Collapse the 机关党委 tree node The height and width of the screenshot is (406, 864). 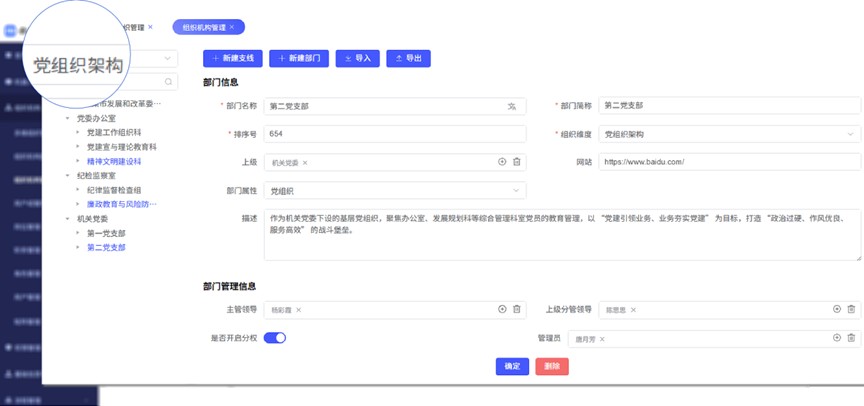point(67,218)
